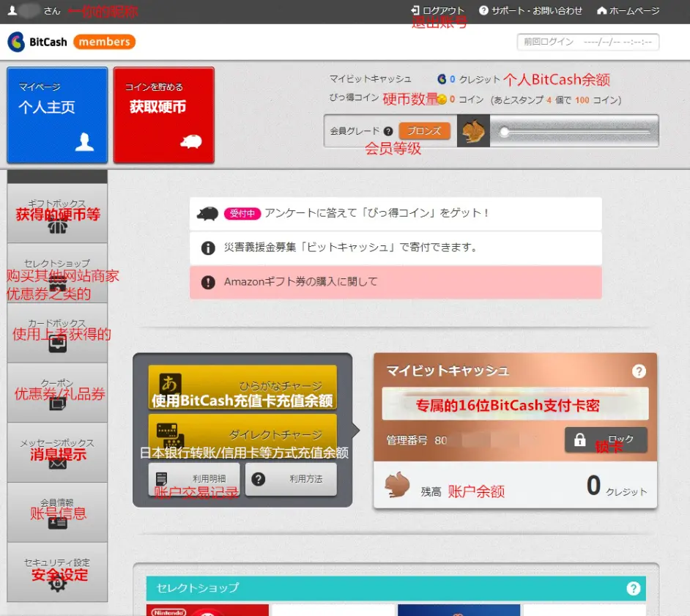Click the ダイレクトチャージ button
The height and width of the screenshot is (616, 690).
(x=242, y=436)
